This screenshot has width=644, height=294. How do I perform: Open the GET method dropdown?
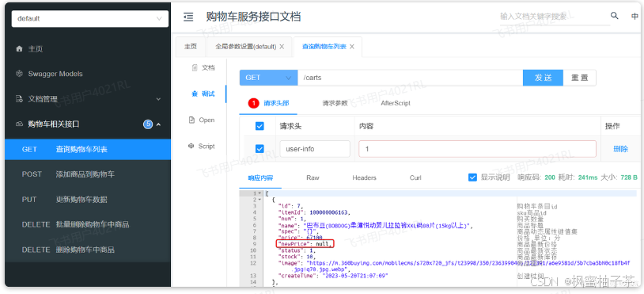click(x=269, y=78)
